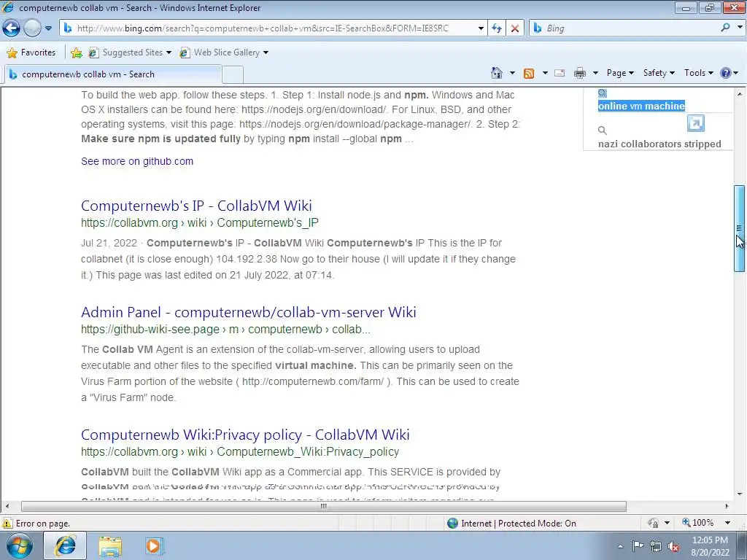The height and width of the screenshot is (560, 747).
Task: Click the Refresh page icon
Action: point(496,28)
